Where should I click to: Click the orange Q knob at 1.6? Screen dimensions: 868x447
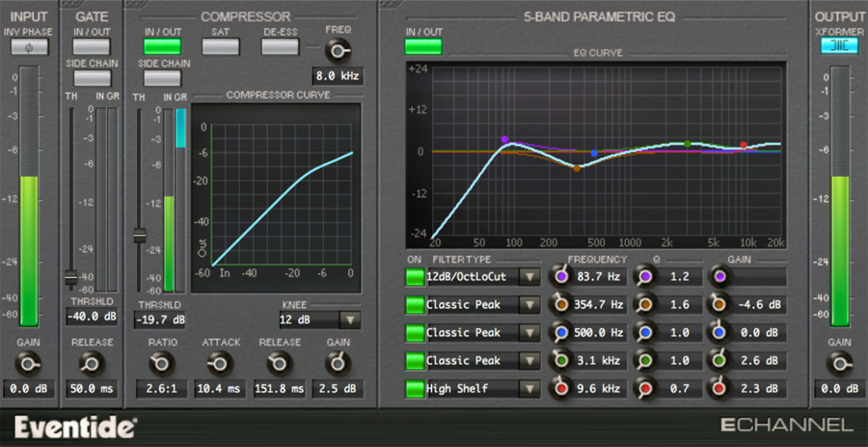(x=644, y=304)
